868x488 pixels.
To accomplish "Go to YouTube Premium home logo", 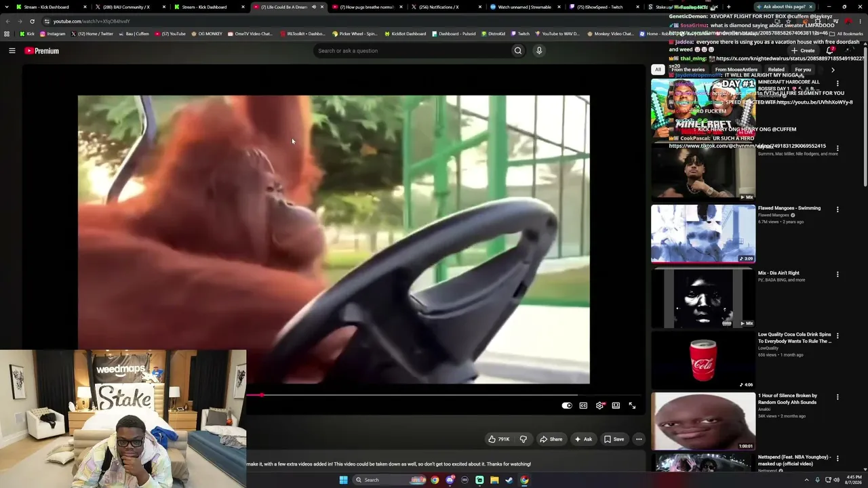I will [x=42, y=51].
